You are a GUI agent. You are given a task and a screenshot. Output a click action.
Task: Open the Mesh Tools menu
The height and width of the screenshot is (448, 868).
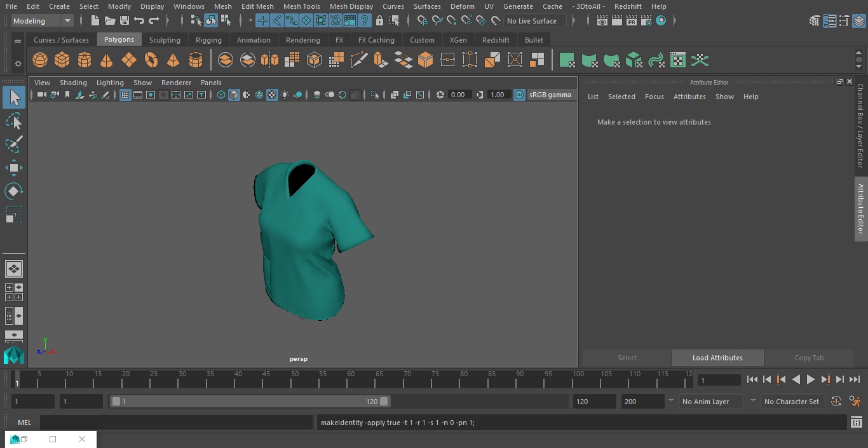tap(302, 6)
